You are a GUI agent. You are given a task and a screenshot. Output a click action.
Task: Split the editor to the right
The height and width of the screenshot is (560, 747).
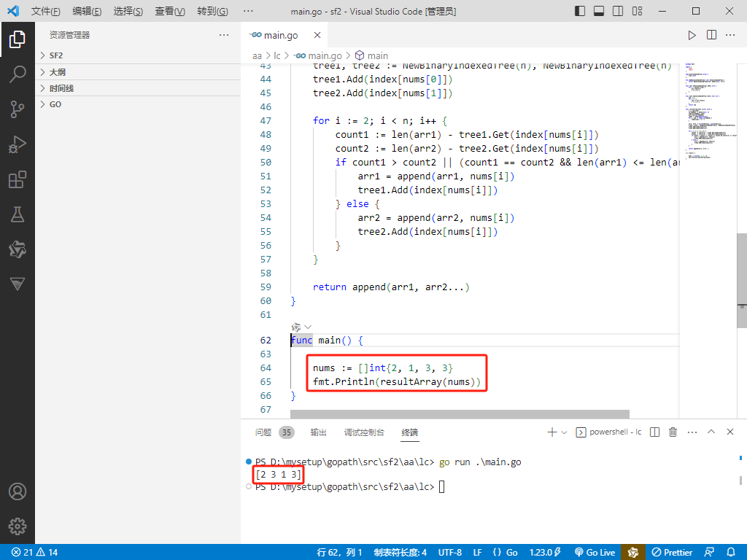click(711, 35)
